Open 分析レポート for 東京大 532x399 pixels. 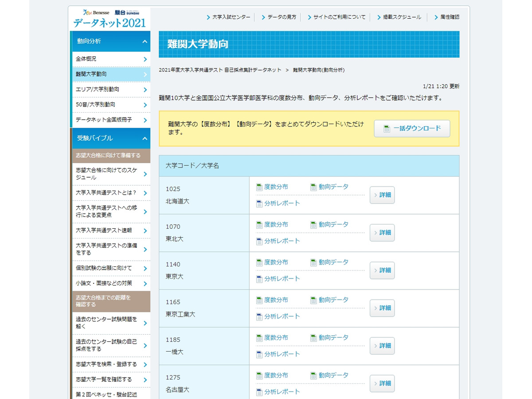278,279
